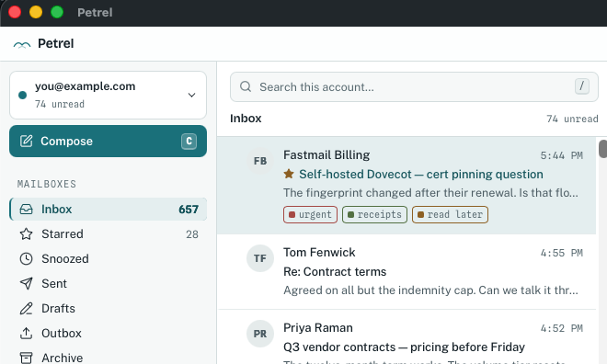This screenshot has width=607, height=364.
Task: Click the Tom Fenwick sender name
Action: point(319,253)
